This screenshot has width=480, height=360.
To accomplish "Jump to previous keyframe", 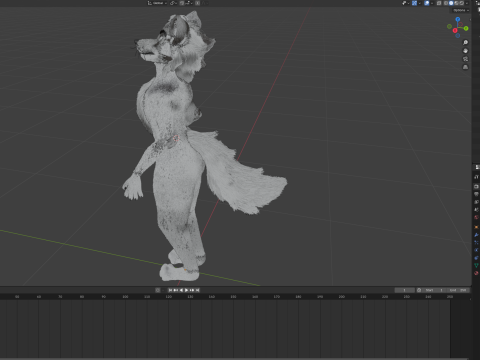I will (176, 290).
